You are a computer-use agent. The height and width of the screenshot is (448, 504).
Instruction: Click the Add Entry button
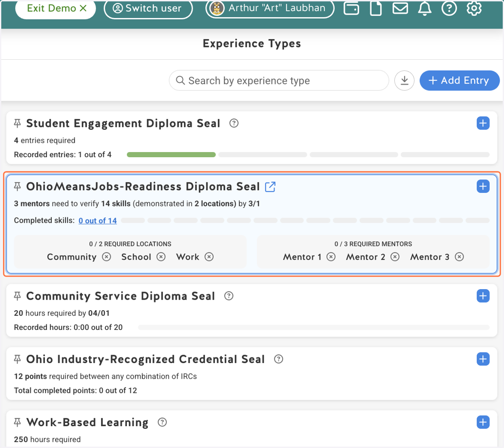coord(459,80)
